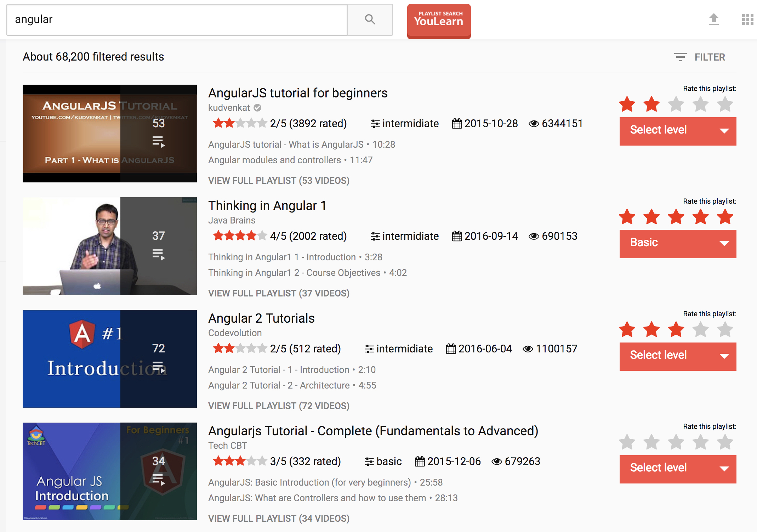Click the search magnifier icon button
The width and height of the screenshot is (757, 532).
[x=370, y=19]
